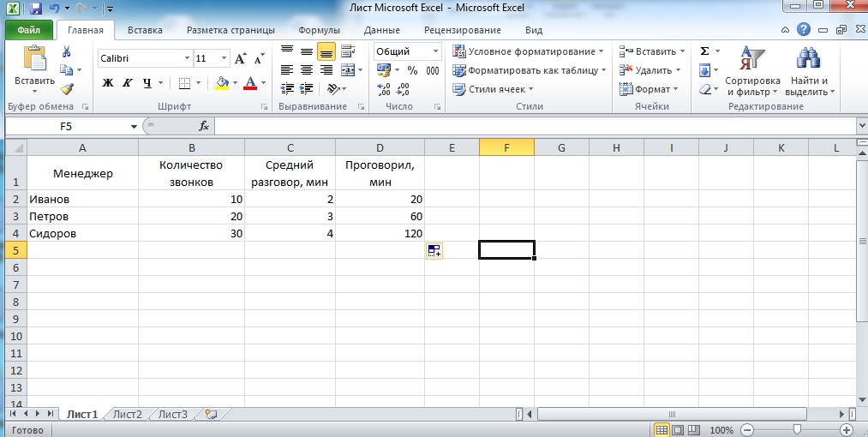Switch to the Данные tab
The image size is (868, 437).
[x=382, y=31]
